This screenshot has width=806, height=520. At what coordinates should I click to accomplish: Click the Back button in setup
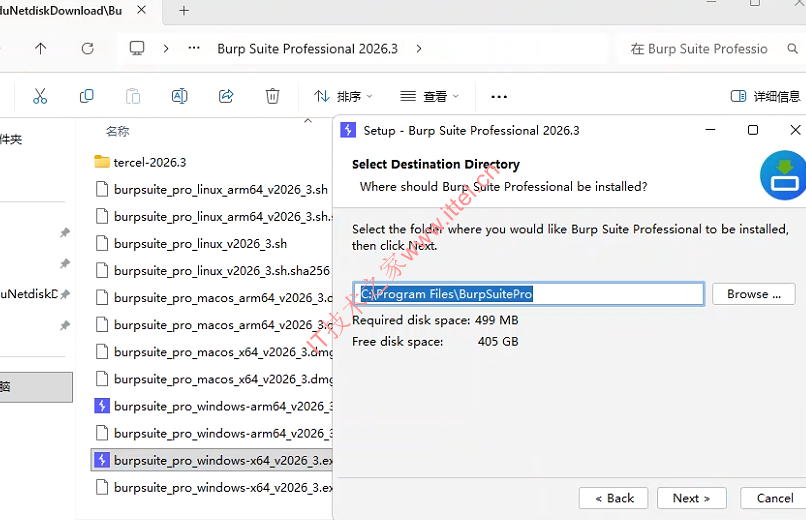point(613,498)
